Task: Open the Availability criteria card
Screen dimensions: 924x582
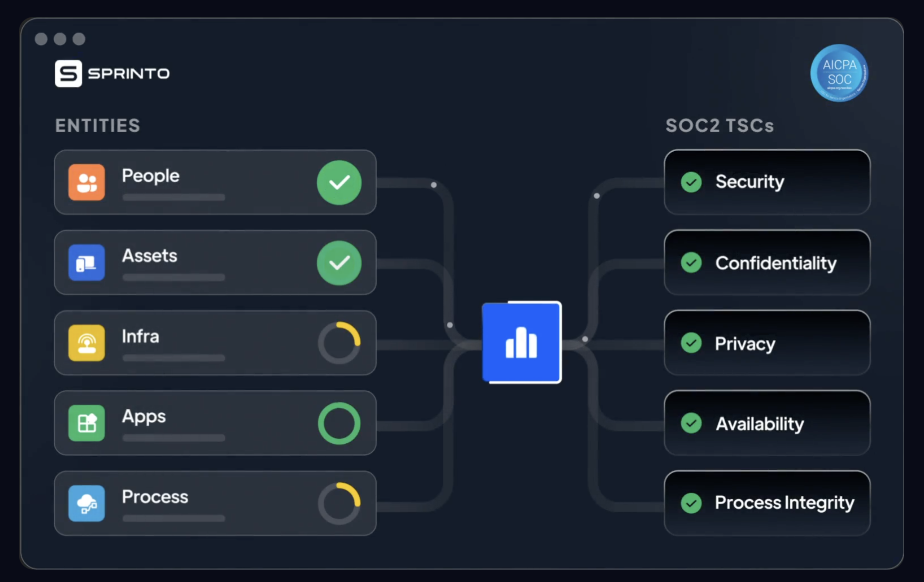Action: (x=767, y=423)
